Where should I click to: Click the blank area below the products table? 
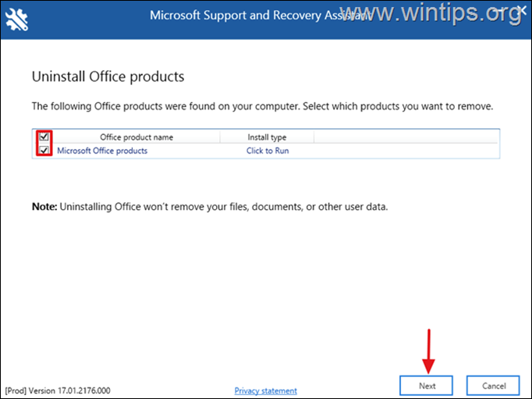(265, 178)
